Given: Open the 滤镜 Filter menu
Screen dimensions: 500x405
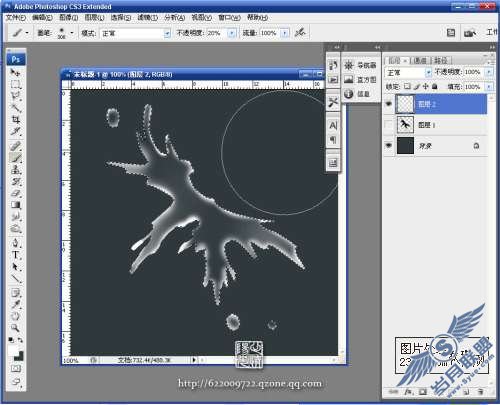Looking at the screenshot, I should click(x=147, y=18).
